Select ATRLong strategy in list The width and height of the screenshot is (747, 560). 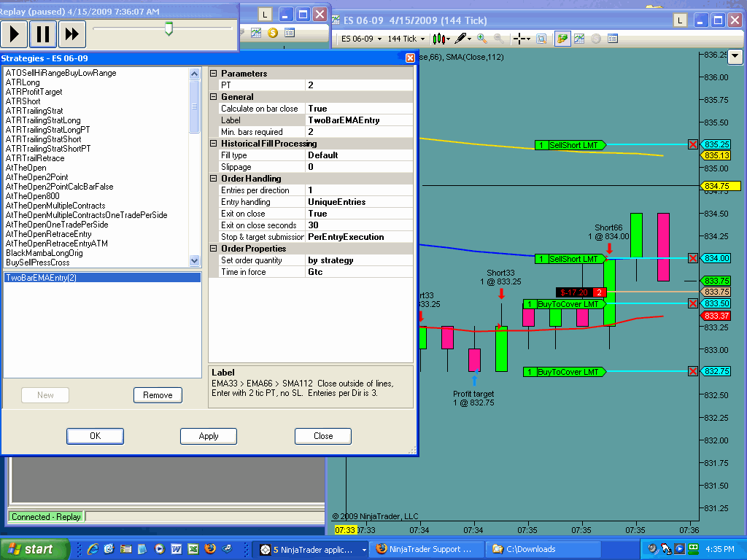[23, 82]
